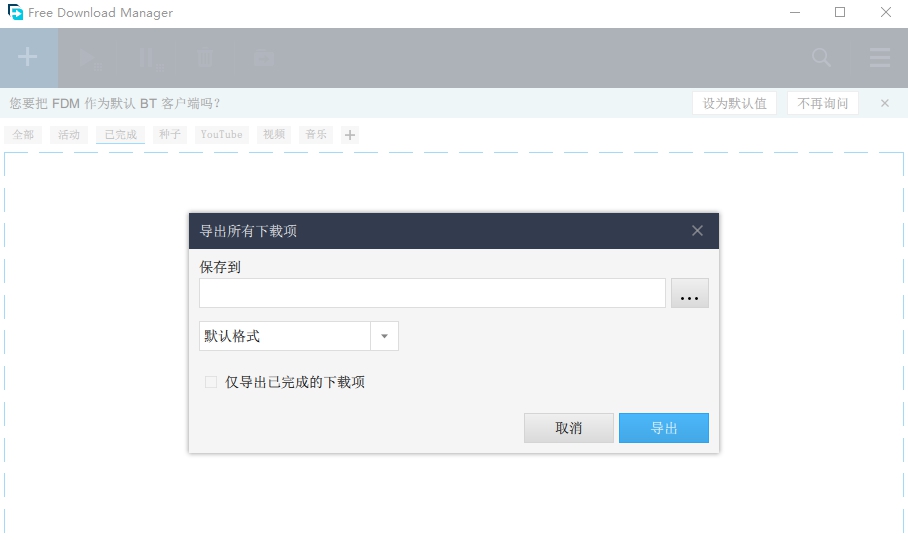Image resolution: width=908 pixels, height=541 pixels.
Task: Click the move-to-folder toolbar icon
Action: click(x=263, y=58)
